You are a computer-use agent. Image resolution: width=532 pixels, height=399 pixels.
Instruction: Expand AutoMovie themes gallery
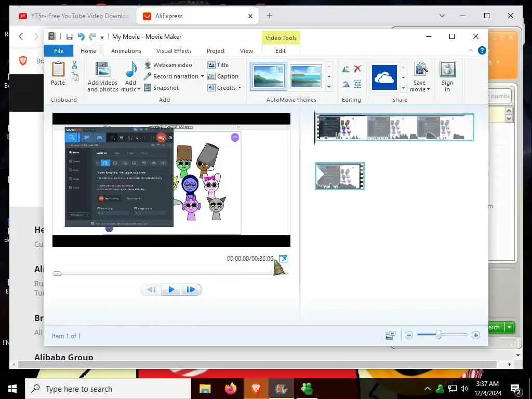pyautogui.click(x=329, y=87)
